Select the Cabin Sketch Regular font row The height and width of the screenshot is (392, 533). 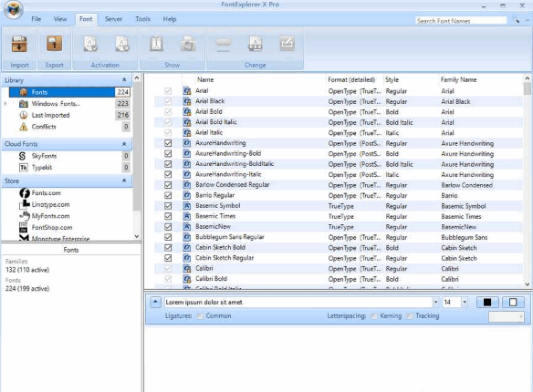(x=339, y=258)
